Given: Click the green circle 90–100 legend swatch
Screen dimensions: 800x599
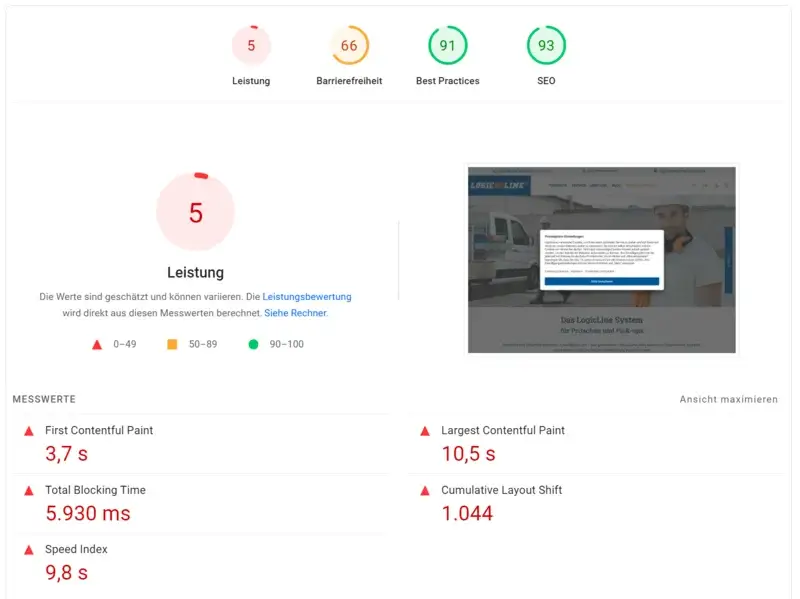Looking at the screenshot, I should pyautogui.click(x=253, y=345).
